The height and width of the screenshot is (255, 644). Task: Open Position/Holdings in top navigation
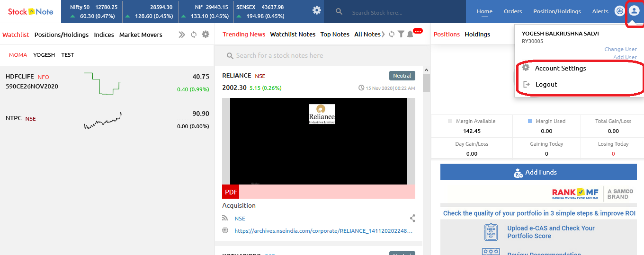click(557, 11)
